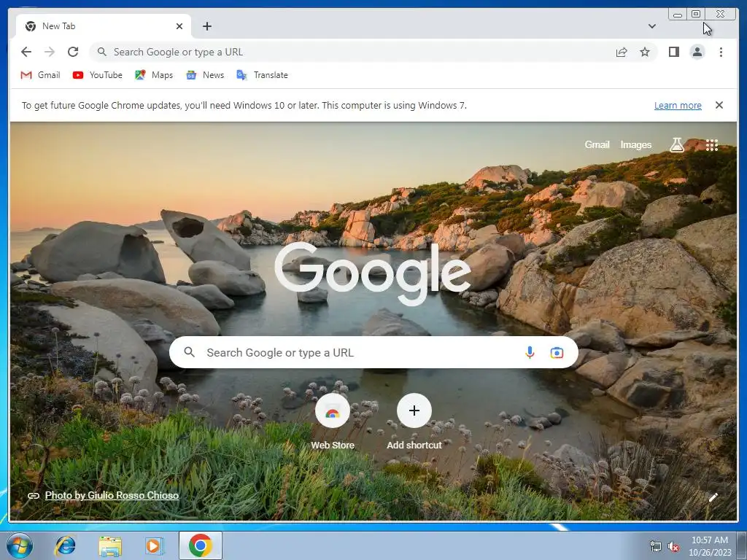Click the Google logo
Viewport: 747px width, 560px height.
373,273
